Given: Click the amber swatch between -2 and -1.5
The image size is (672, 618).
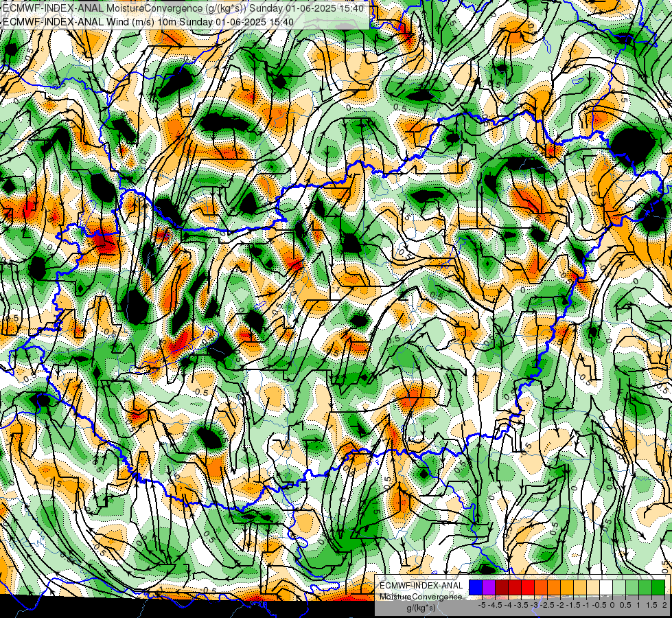Looking at the screenshot, I should point(566,588).
